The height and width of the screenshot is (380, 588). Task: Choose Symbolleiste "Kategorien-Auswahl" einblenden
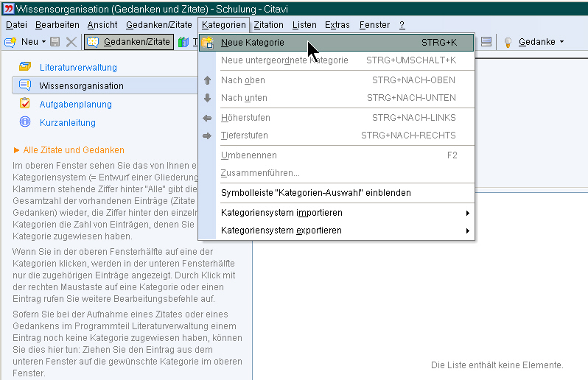point(315,193)
